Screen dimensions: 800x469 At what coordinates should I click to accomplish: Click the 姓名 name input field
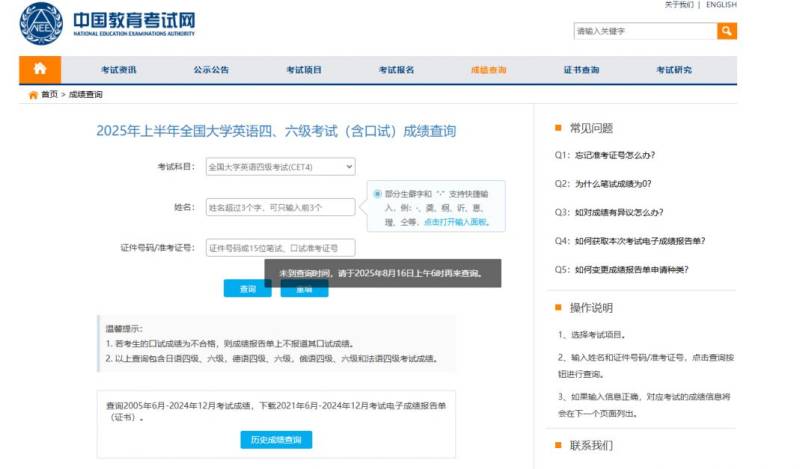pos(280,207)
